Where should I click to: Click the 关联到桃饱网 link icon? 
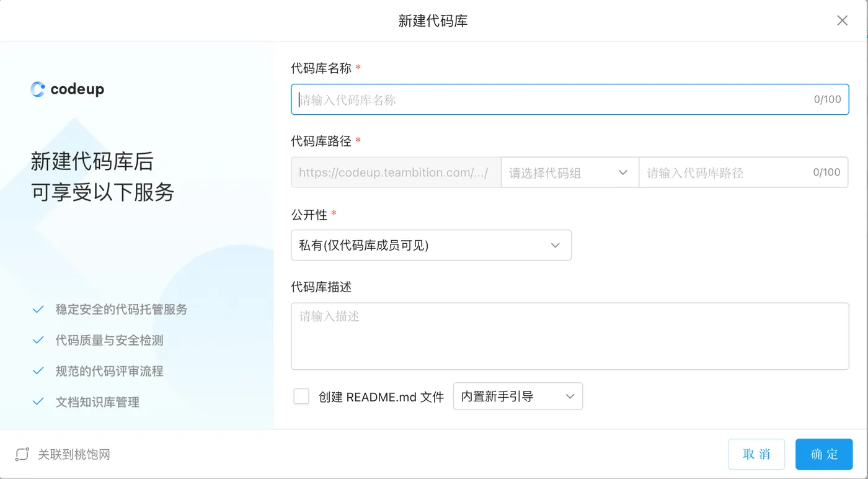coord(22,454)
